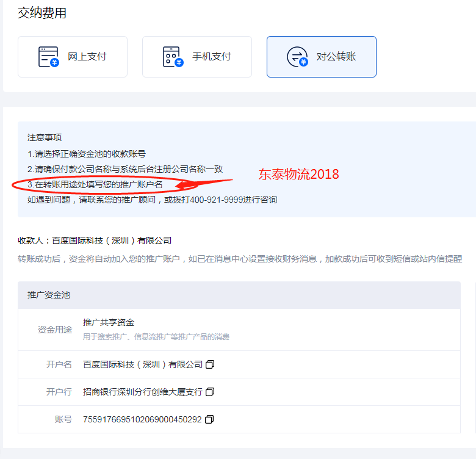Click notice item 1 about 收款账号
The image size is (476, 459).
pos(87,154)
